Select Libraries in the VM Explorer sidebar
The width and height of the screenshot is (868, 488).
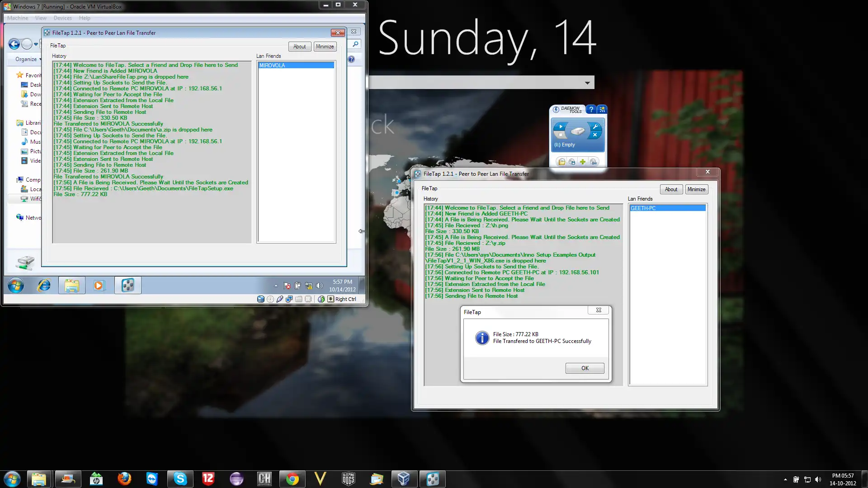29,123
